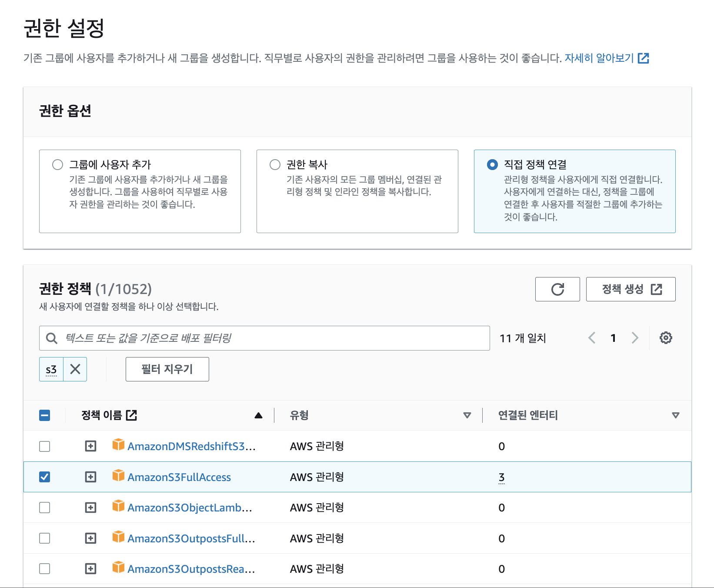Click 'AWS 관리형' type for AmazonDMSRedshiftS3 row
The height and width of the screenshot is (588, 714).
tap(317, 446)
